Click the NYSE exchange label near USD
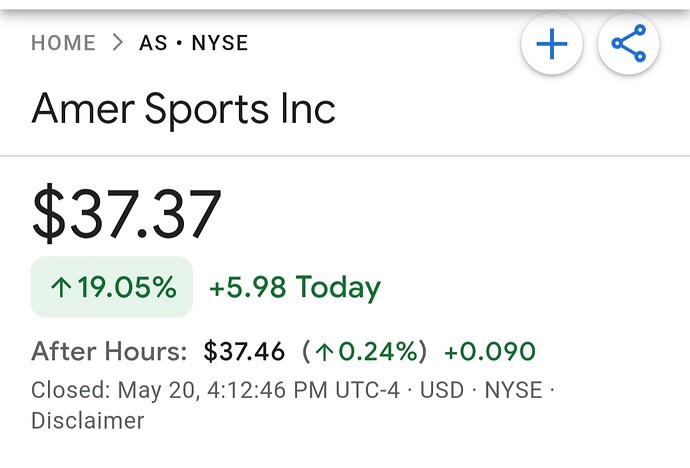Screen dimensions: 690x468 [513, 390]
